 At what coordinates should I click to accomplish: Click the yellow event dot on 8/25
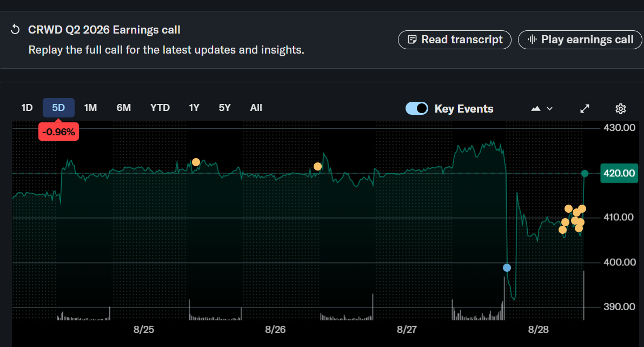pos(196,162)
